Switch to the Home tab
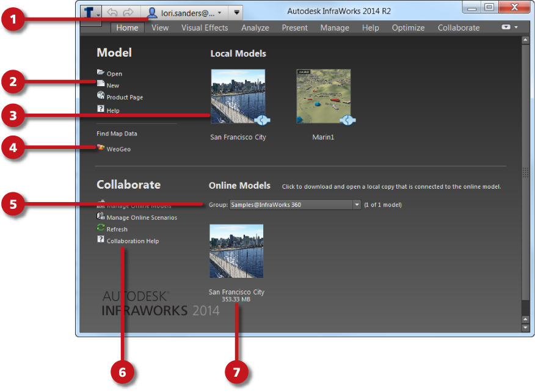 click(127, 27)
